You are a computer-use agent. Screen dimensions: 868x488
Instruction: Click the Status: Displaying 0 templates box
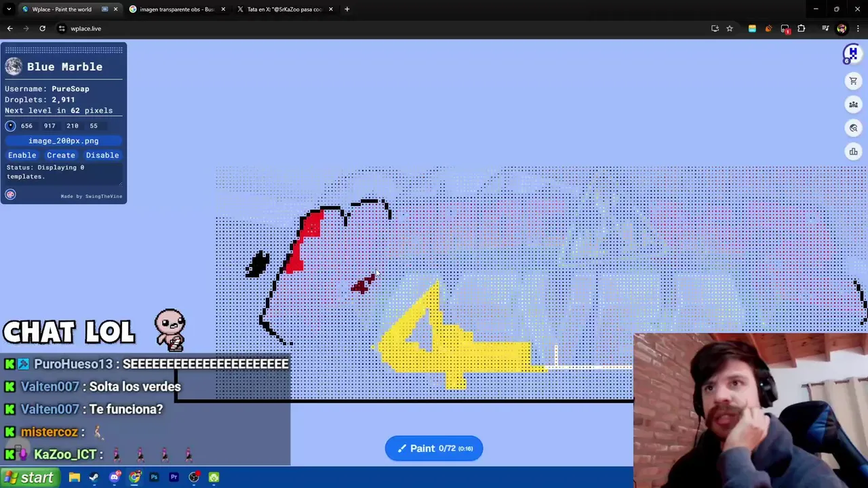(x=64, y=172)
